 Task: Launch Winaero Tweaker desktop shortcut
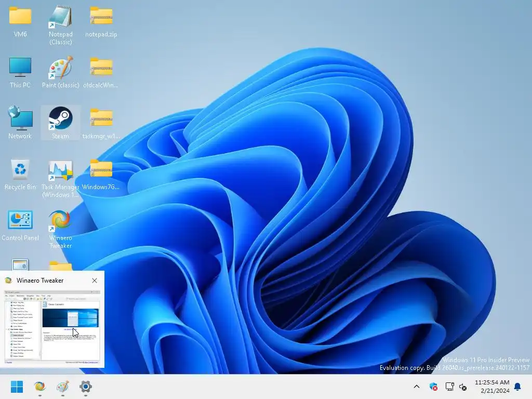(x=60, y=229)
